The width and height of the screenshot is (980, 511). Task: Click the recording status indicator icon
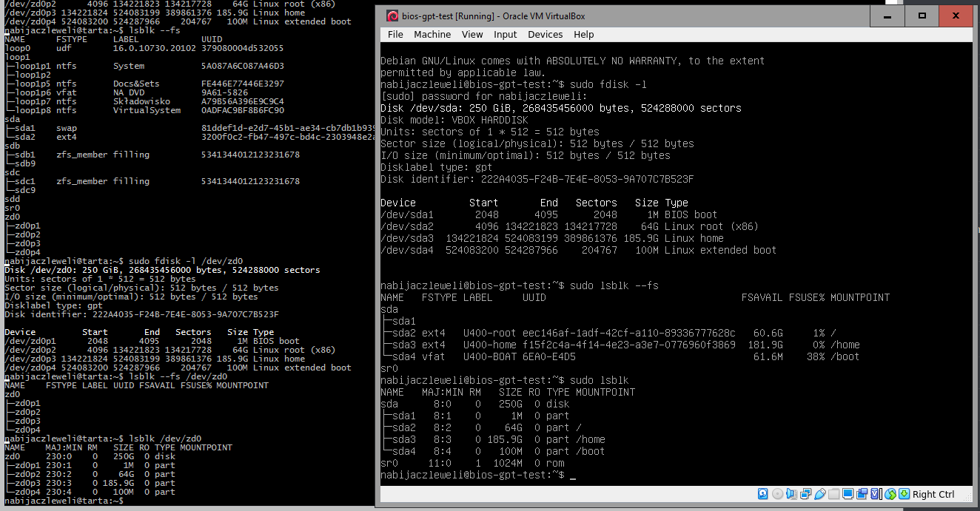(x=862, y=494)
